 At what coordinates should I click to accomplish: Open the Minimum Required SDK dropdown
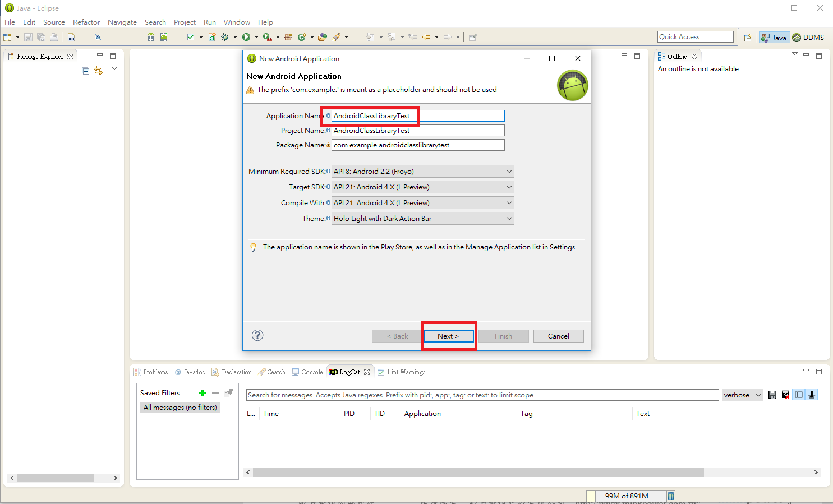423,172
